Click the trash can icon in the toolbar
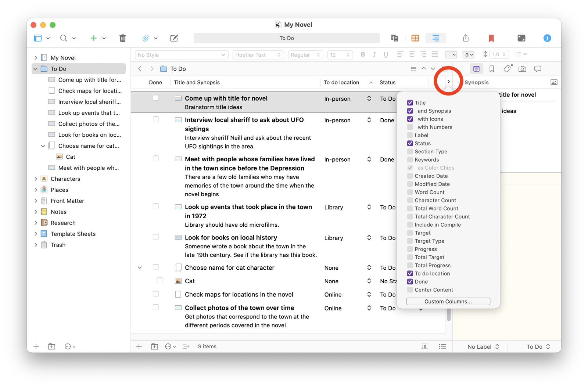Screen dimensions: 588x388 click(x=123, y=38)
